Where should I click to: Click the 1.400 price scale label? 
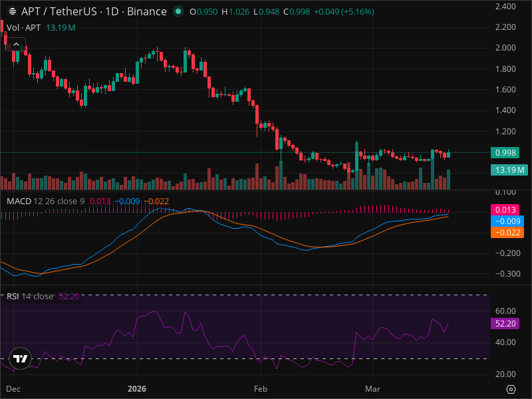tap(505, 110)
